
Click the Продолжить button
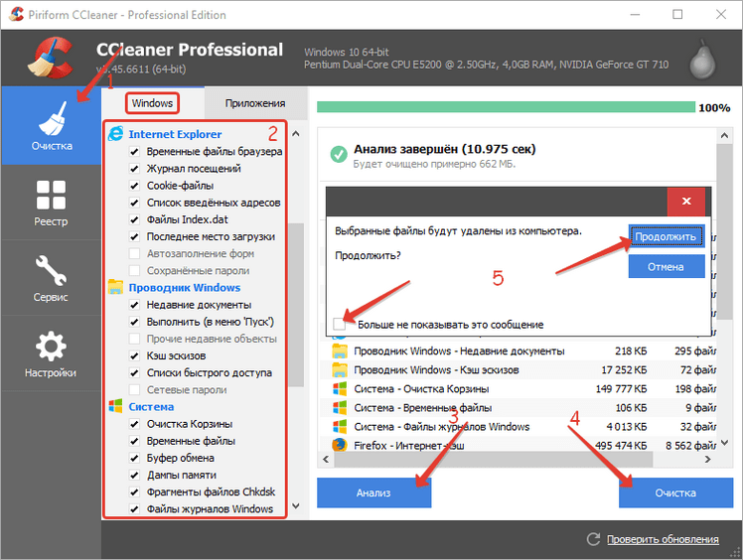(x=666, y=236)
